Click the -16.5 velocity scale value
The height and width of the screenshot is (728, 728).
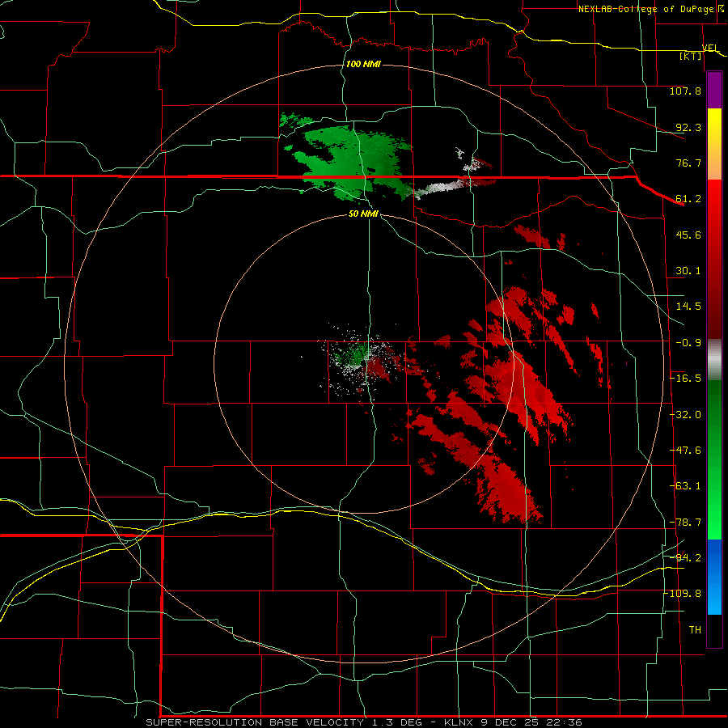[x=685, y=379]
